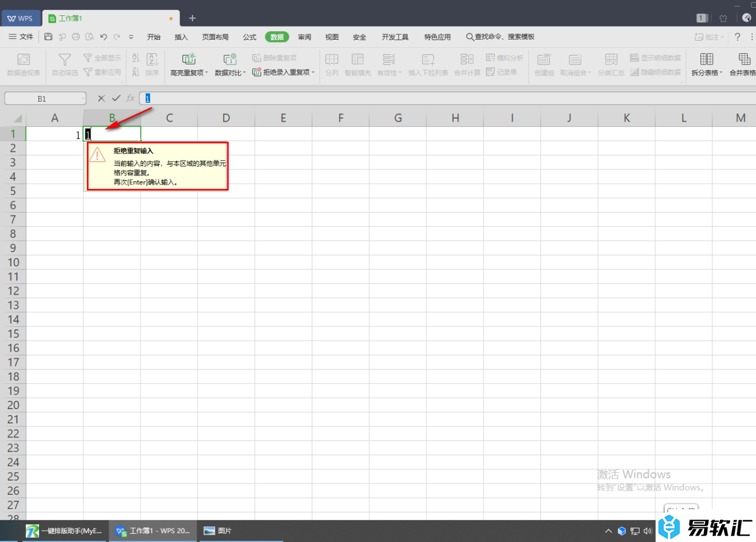Open the 视图 ribbon tab
756x542 pixels.
pyautogui.click(x=332, y=37)
